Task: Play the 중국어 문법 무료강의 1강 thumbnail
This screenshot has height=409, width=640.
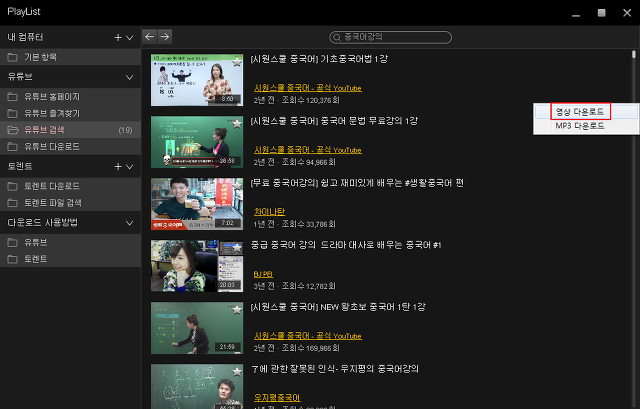Action: point(197,142)
